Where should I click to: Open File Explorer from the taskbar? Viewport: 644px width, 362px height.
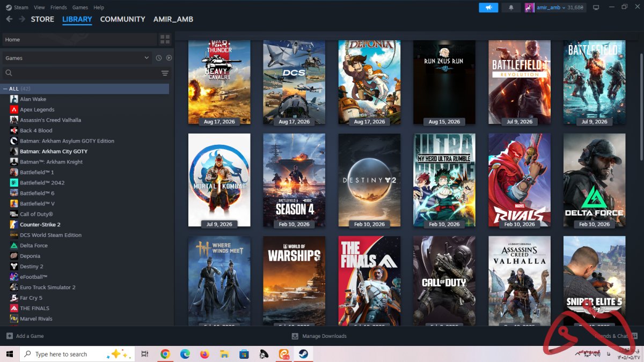(x=224, y=354)
